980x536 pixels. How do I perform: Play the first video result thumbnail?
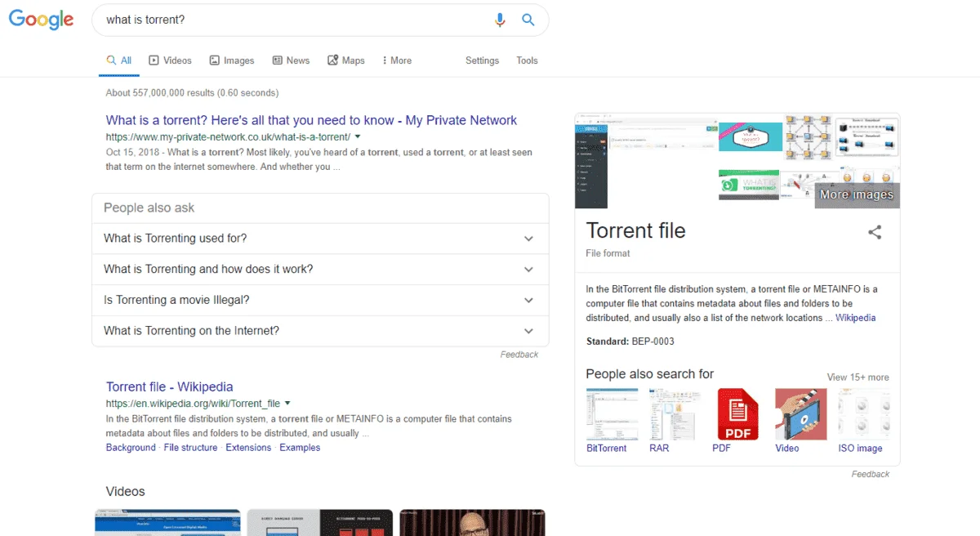point(167,523)
